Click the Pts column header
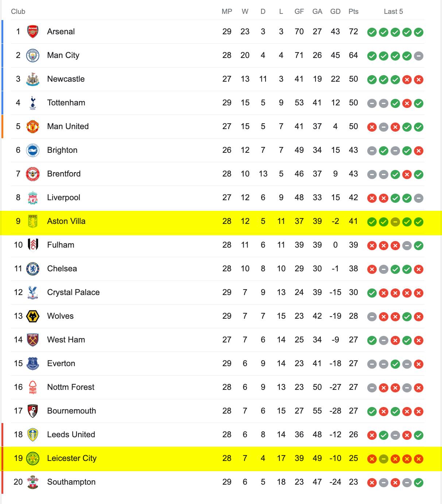 pos(353,12)
